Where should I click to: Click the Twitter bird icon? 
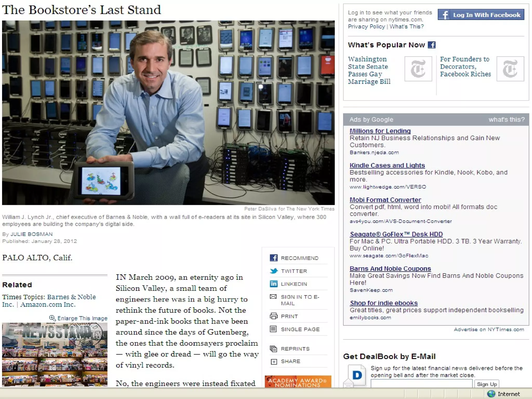click(274, 271)
